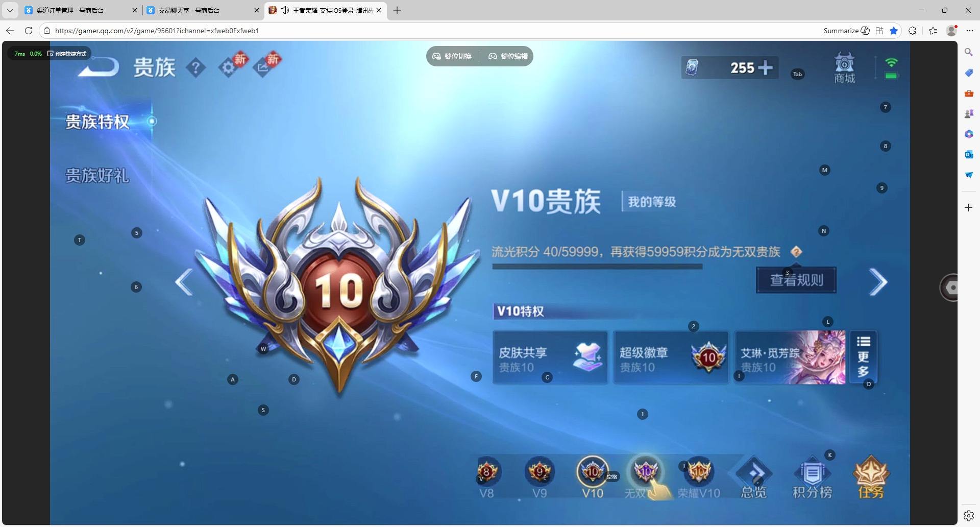The width and height of the screenshot is (980, 527).
Task: Select the V8 badge icon
Action: pos(486,471)
